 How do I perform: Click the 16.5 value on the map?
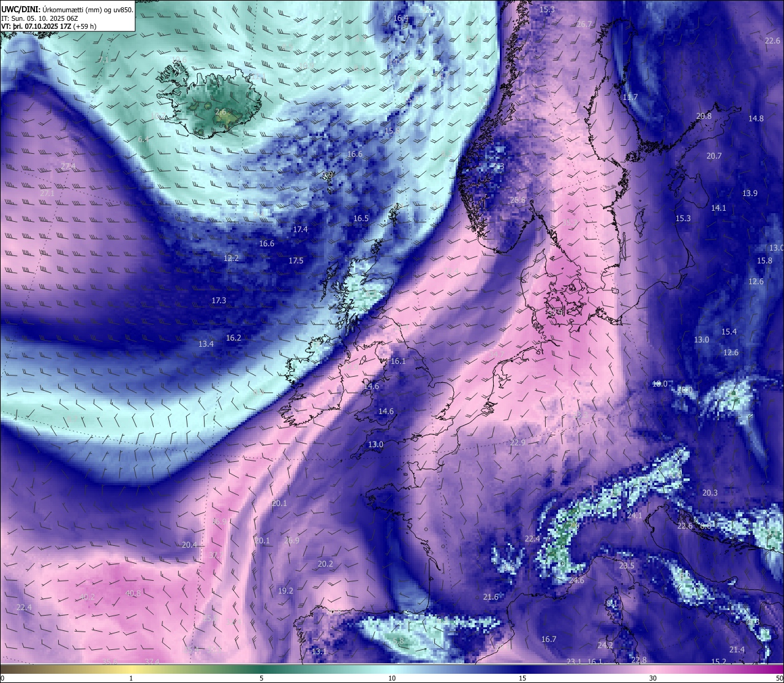point(361,219)
